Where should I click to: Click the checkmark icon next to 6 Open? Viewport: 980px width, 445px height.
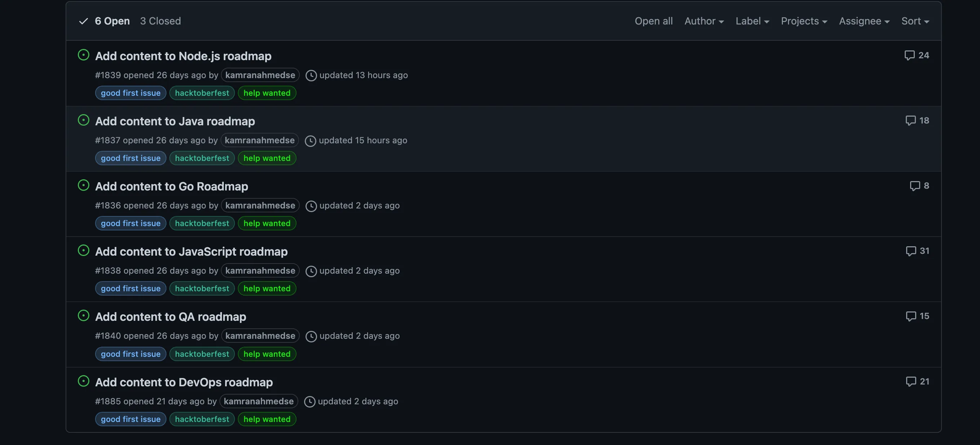pos(83,21)
